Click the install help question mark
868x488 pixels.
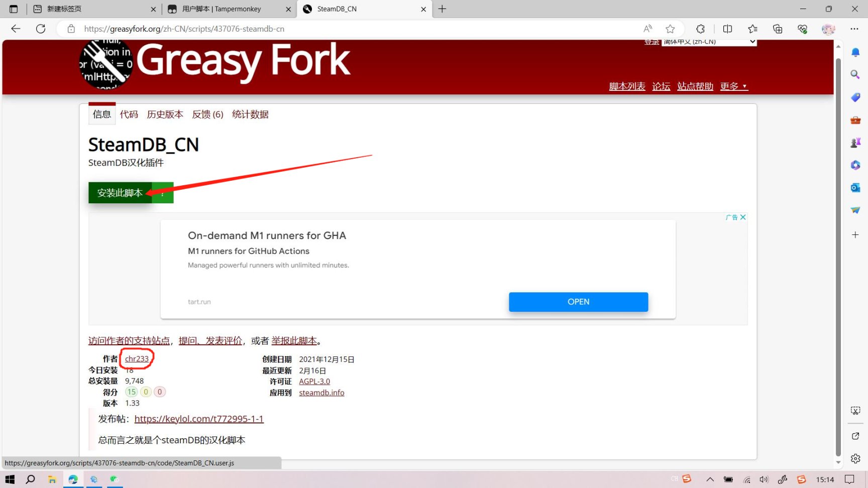(163, 193)
